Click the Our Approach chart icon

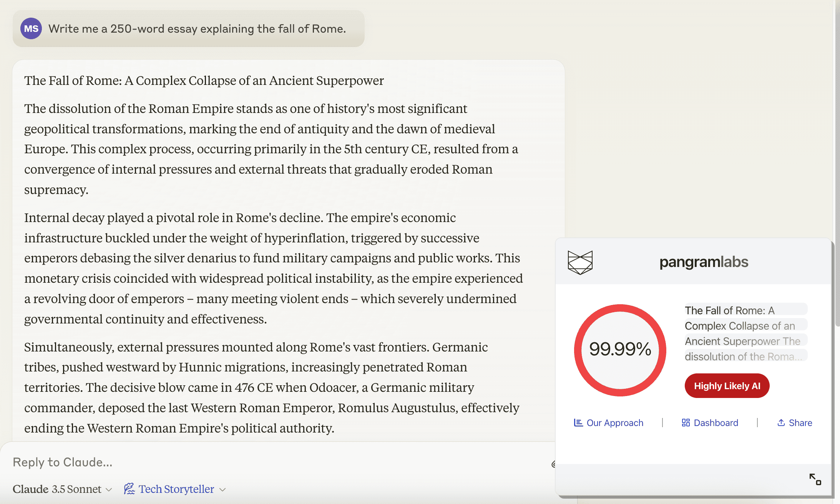coord(578,423)
